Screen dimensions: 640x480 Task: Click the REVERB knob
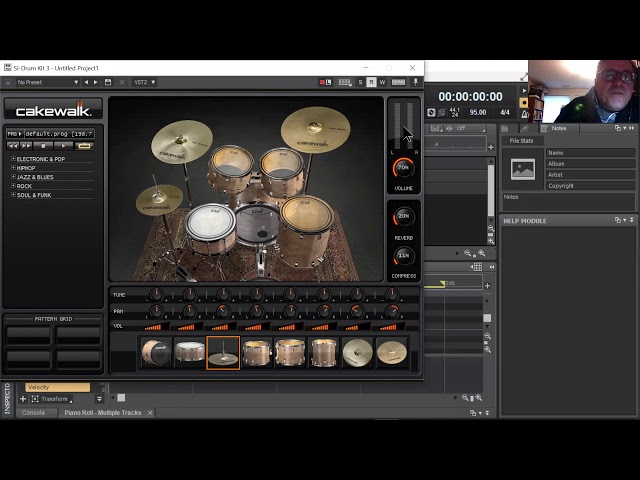click(x=404, y=217)
